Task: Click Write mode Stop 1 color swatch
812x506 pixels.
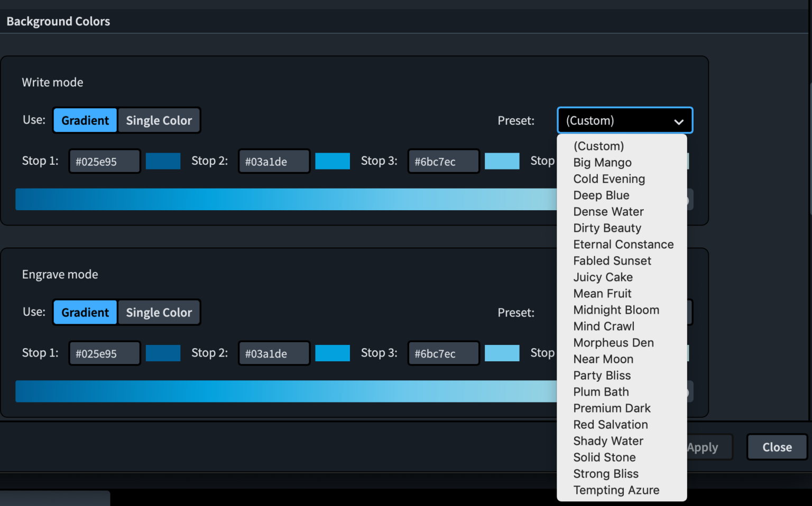Action: pyautogui.click(x=163, y=161)
